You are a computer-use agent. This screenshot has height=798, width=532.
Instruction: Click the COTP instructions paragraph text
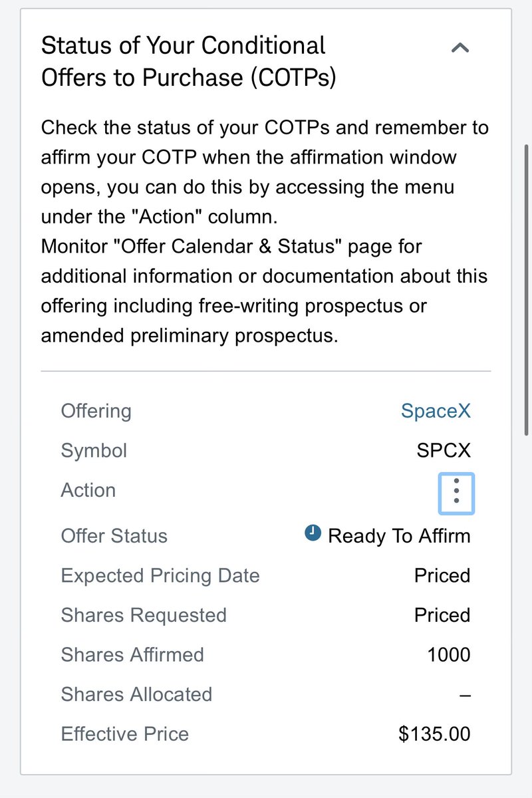pos(265,231)
